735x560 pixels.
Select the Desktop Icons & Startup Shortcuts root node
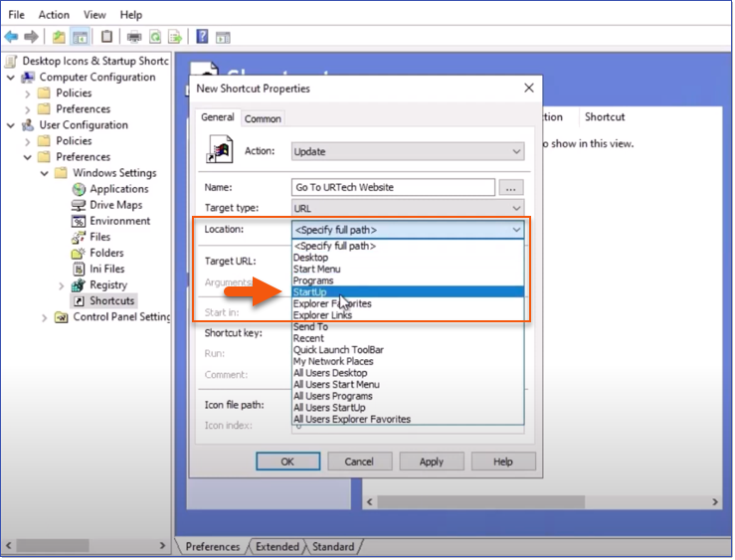(89, 61)
